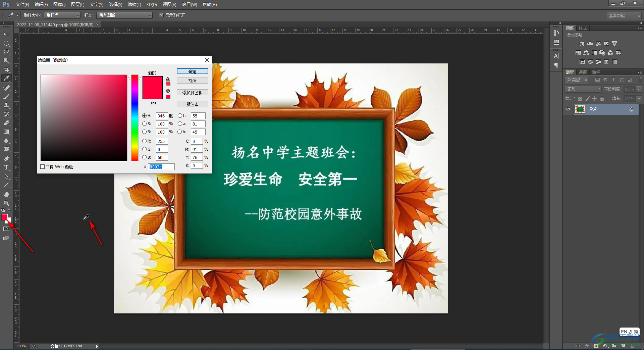Select the Hand tool
Image resolution: width=644 pixels, height=350 pixels.
pos(6,195)
